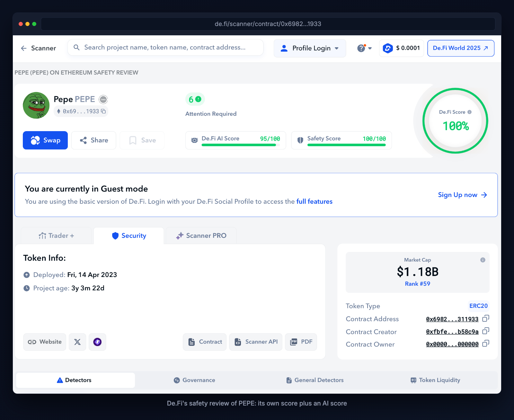Viewport: 514px width, 420px height.
Task: Click the verified badge next to PEPE
Action: [103, 100]
